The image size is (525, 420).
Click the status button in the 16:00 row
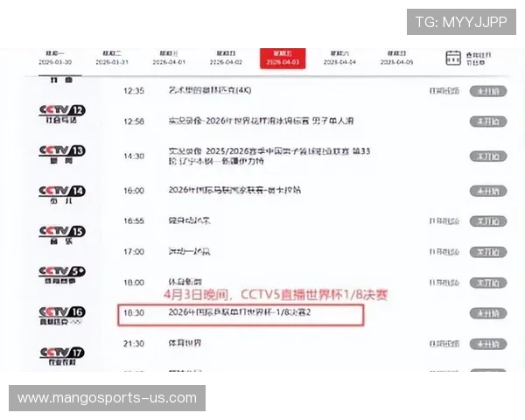pyautogui.click(x=488, y=192)
